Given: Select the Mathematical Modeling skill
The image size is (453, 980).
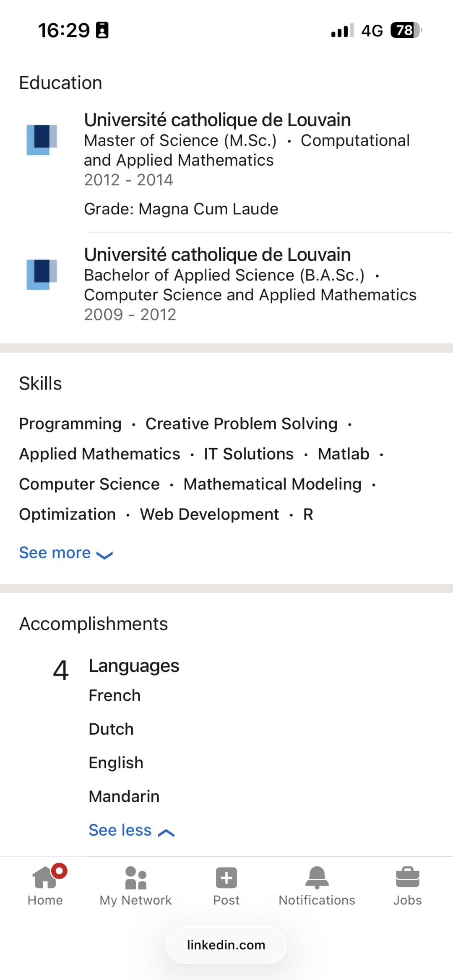Looking at the screenshot, I should tap(273, 484).
